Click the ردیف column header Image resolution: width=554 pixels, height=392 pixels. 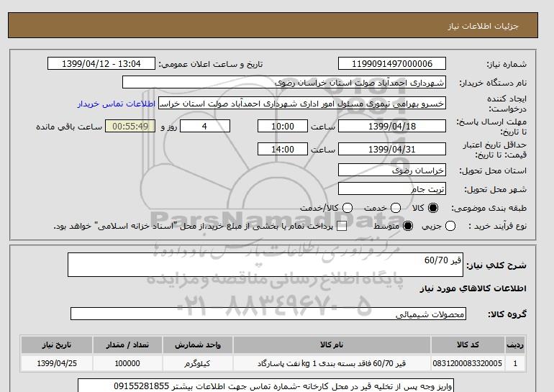click(x=515, y=345)
